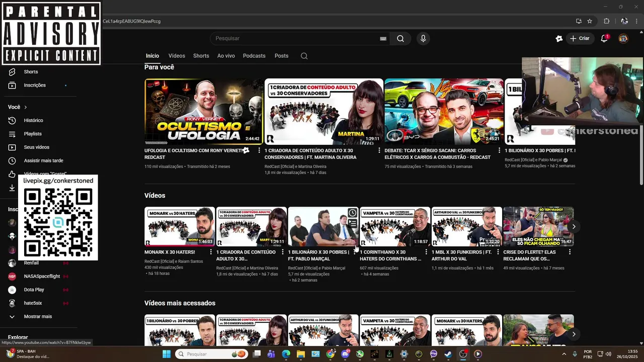Open 1 Bilionário x 30 Pobres Pablo Marçal title
Viewport: 644px width, 362px height.
318,255
